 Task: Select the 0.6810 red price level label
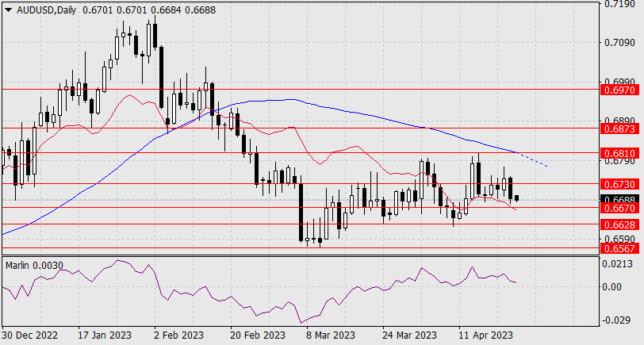coord(619,154)
